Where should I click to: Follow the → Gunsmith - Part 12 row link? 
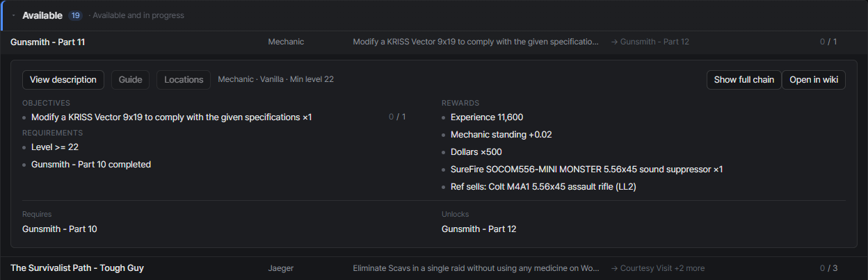(650, 42)
